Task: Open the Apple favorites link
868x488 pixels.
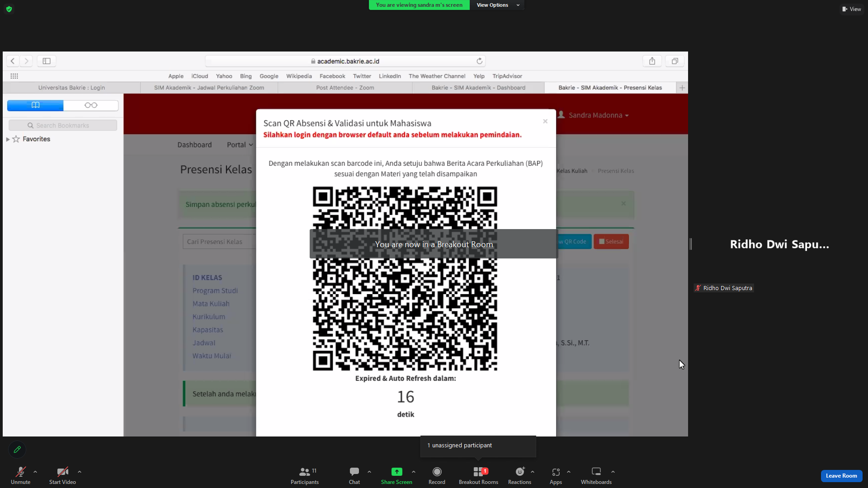Action: pyautogui.click(x=176, y=76)
